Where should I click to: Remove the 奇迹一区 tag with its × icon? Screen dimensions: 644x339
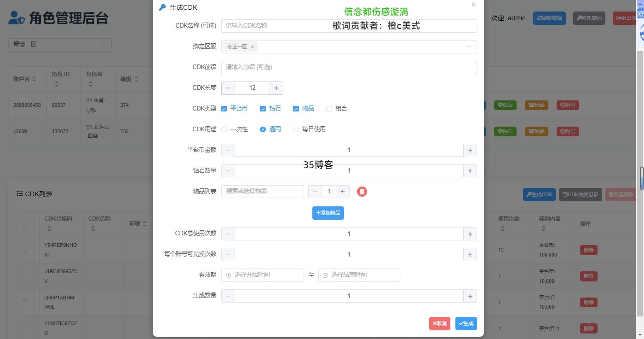click(252, 47)
